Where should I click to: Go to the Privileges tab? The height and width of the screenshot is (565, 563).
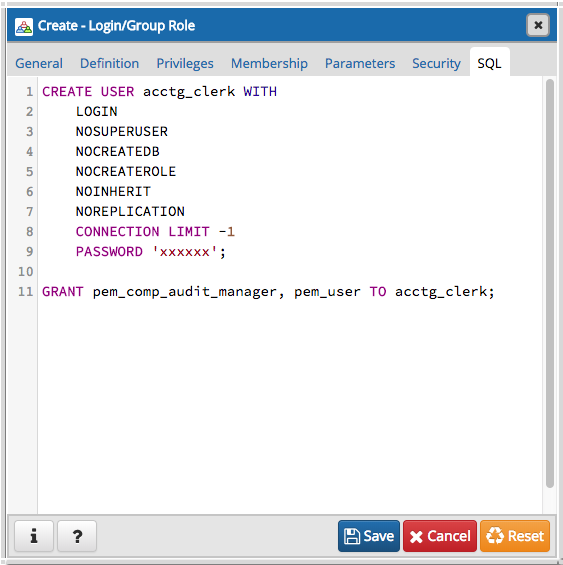tap(185, 63)
